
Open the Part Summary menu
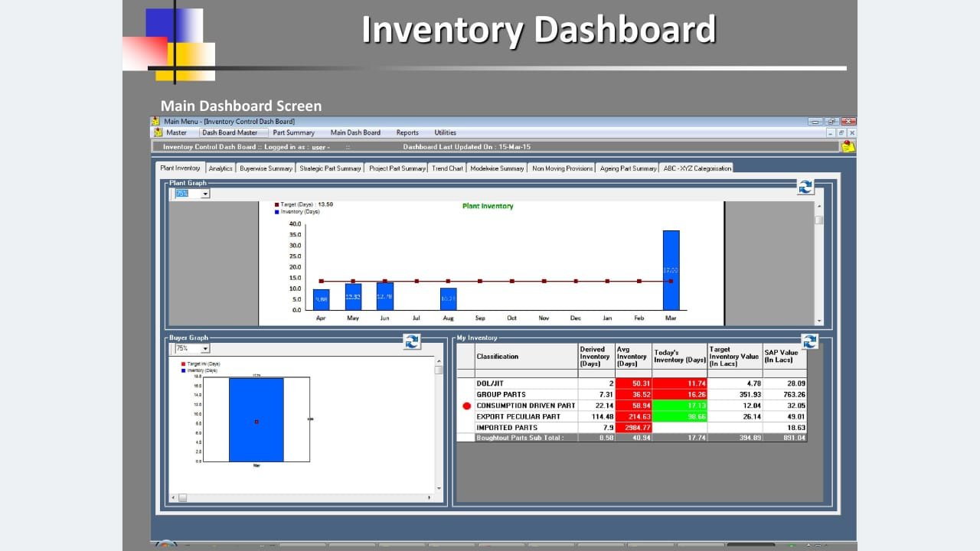[x=294, y=132]
